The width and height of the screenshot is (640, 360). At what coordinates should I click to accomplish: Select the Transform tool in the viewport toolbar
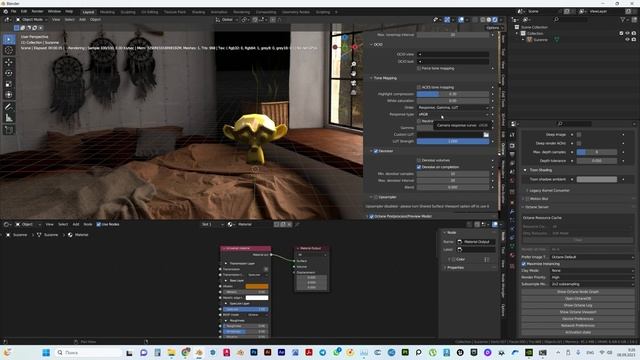(x=9, y=95)
